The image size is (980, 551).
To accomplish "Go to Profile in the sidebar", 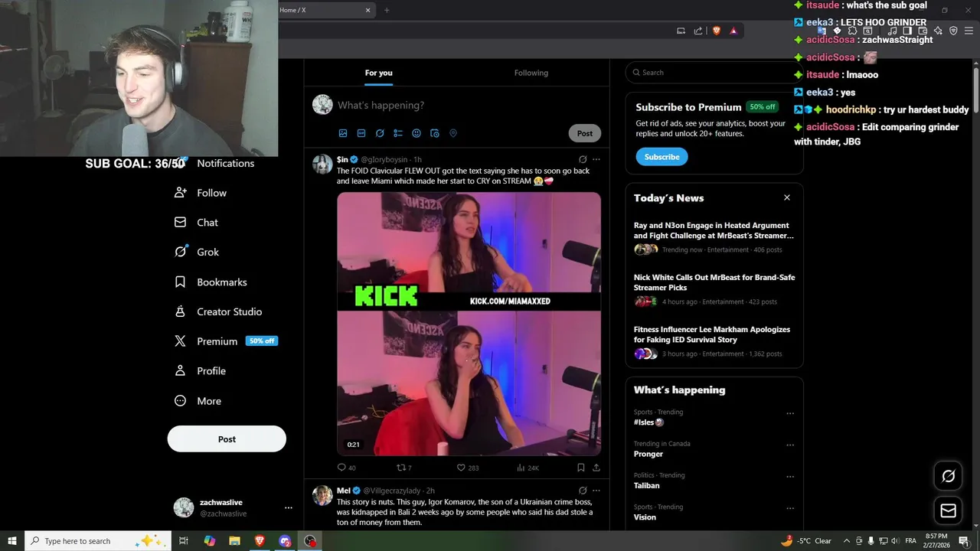I will (x=201, y=371).
